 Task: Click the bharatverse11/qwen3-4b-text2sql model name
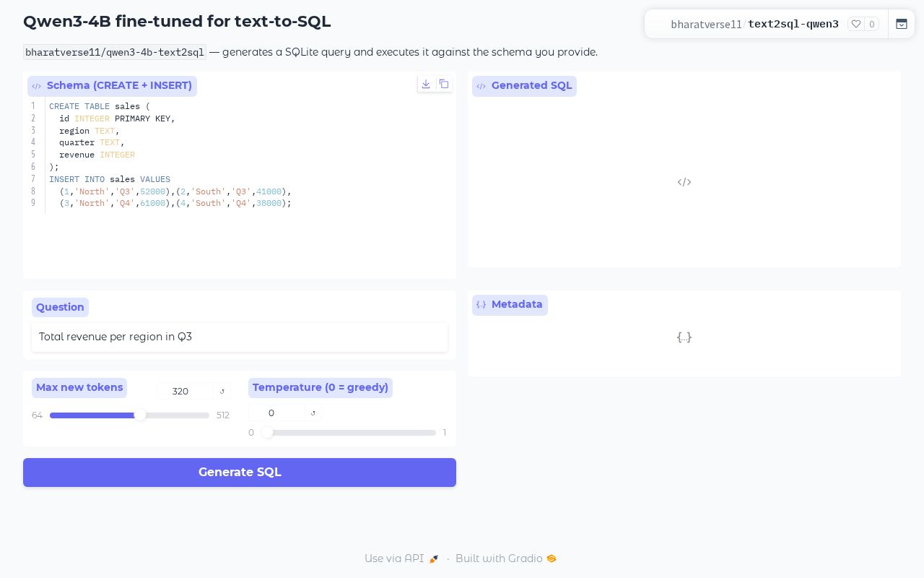[x=115, y=52]
